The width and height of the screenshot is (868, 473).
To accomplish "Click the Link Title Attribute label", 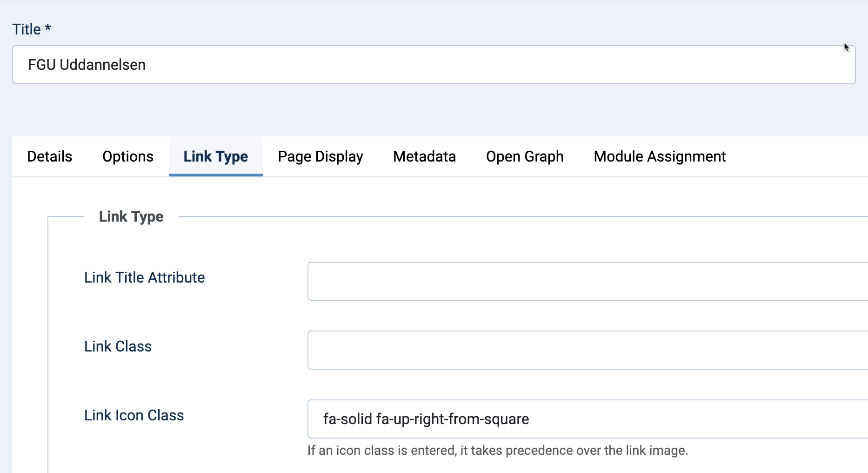I will [x=144, y=277].
